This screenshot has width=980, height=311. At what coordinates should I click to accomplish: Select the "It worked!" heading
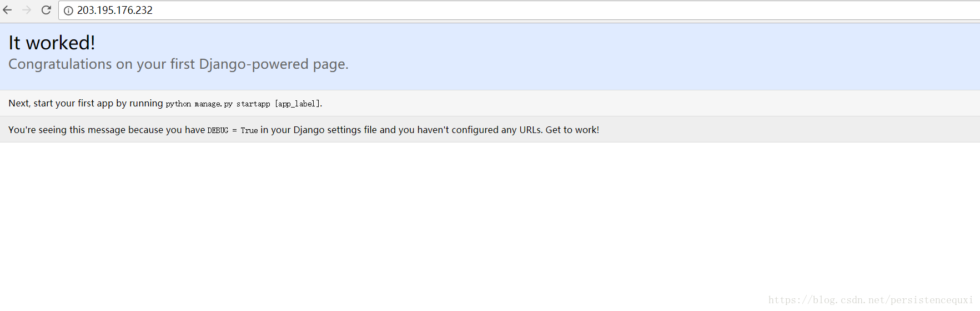click(52, 43)
